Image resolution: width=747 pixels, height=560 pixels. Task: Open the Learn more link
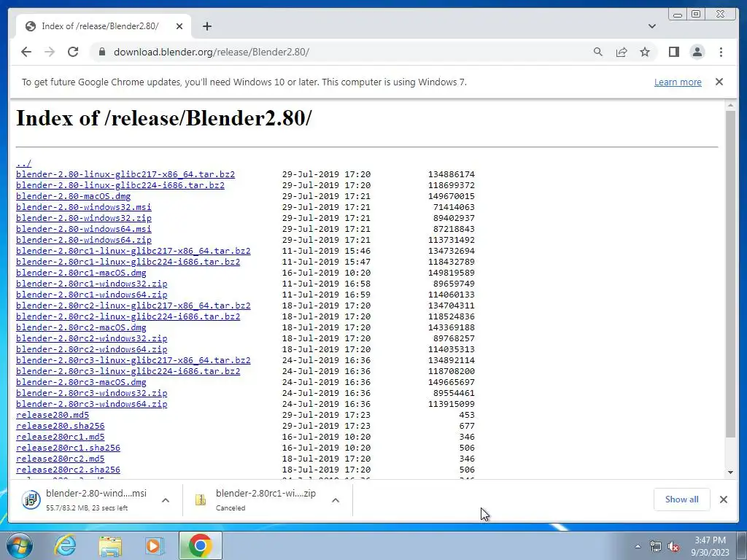coord(678,82)
